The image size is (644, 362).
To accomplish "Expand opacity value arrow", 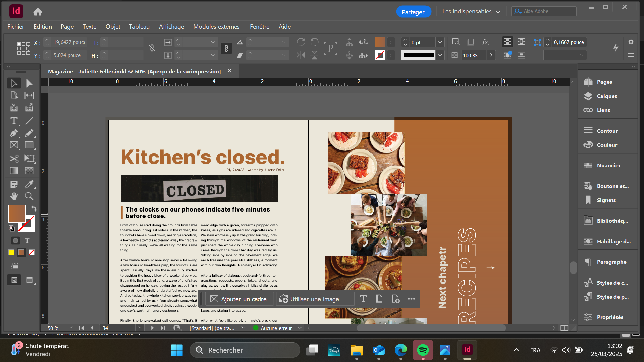I will pyautogui.click(x=491, y=55).
